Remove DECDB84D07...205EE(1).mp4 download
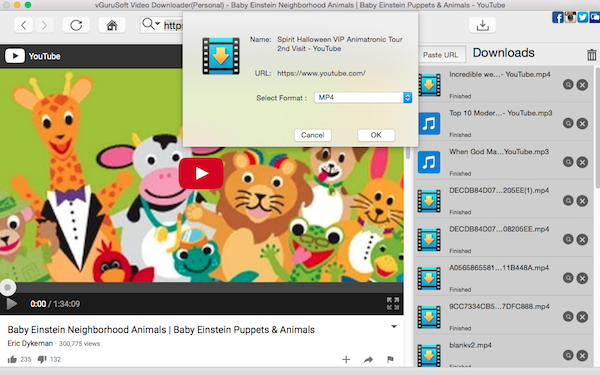600x375 pixels. (582, 201)
